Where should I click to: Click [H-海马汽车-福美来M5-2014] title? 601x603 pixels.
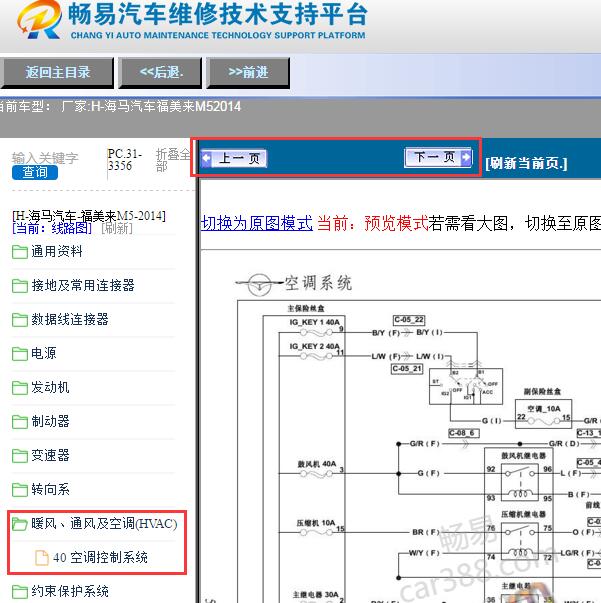pyautogui.click(x=89, y=216)
